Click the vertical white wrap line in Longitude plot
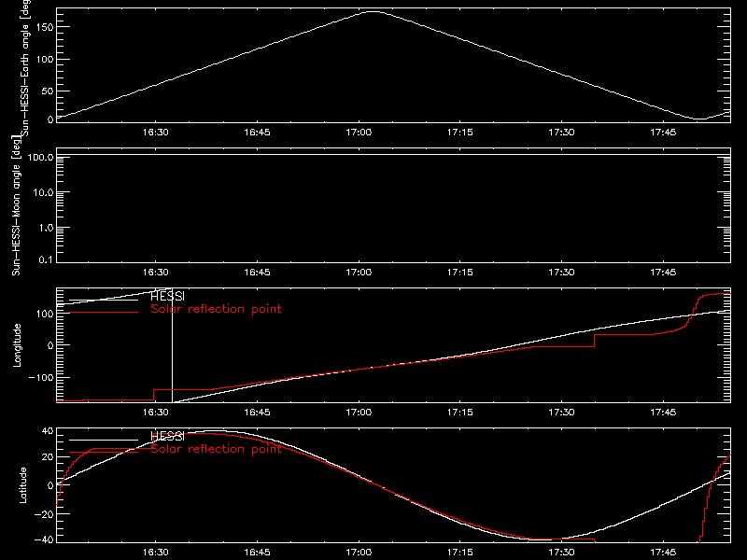This screenshot has height=560, width=747. click(172, 345)
